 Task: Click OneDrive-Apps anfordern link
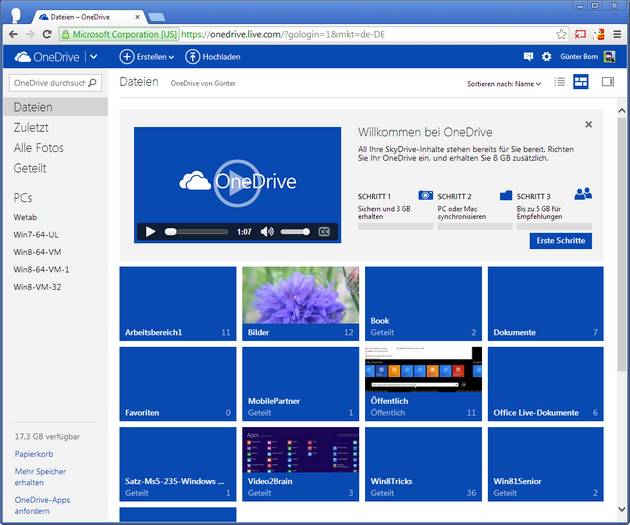pyautogui.click(x=42, y=505)
